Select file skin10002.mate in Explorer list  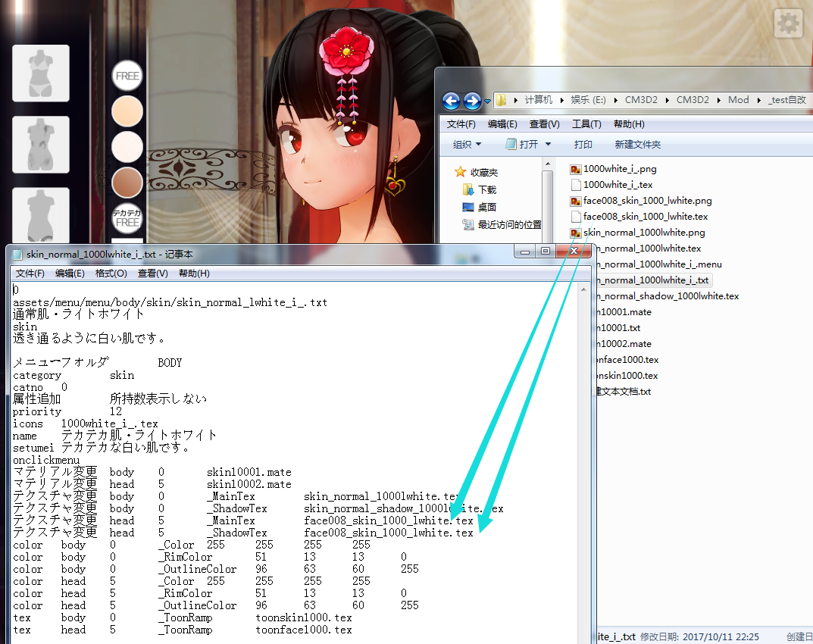pyautogui.click(x=624, y=344)
